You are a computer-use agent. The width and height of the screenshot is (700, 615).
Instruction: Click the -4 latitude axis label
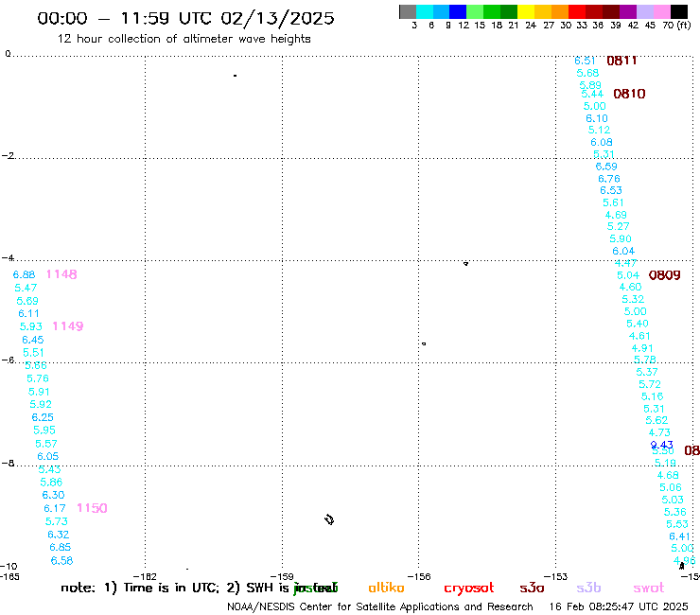click(x=8, y=258)
